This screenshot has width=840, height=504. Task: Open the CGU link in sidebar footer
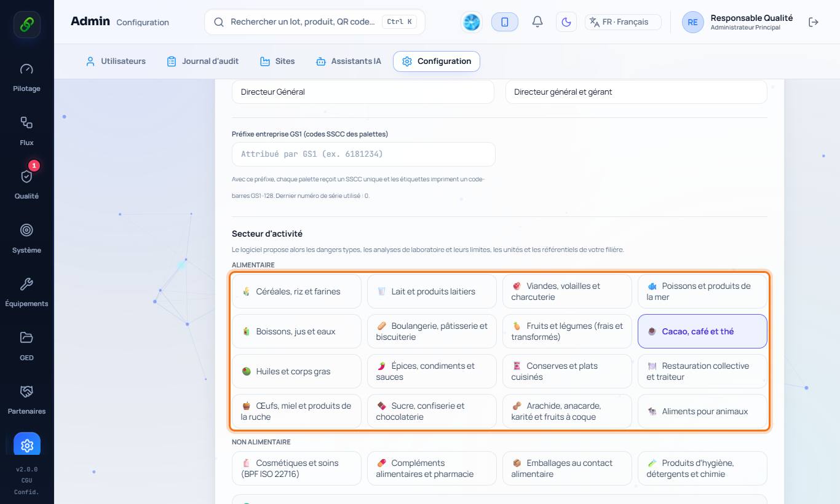click(26, 481)
